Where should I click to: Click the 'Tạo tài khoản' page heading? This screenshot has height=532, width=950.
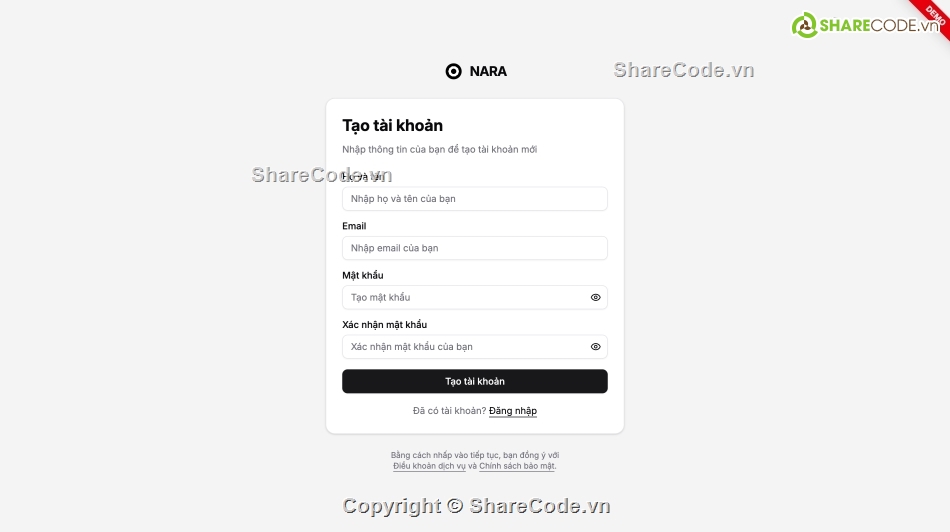click(392, 125)
